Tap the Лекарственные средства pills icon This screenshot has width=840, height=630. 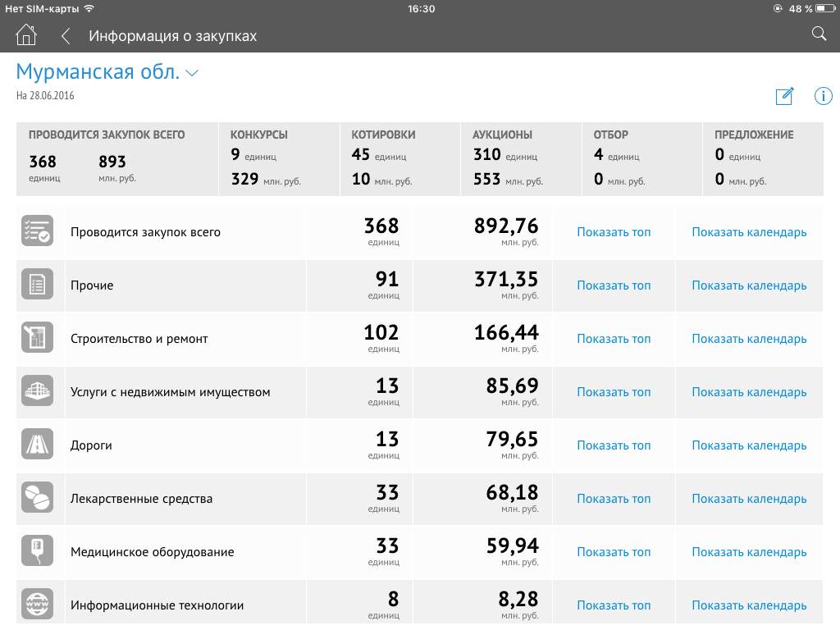pos(37,499)
